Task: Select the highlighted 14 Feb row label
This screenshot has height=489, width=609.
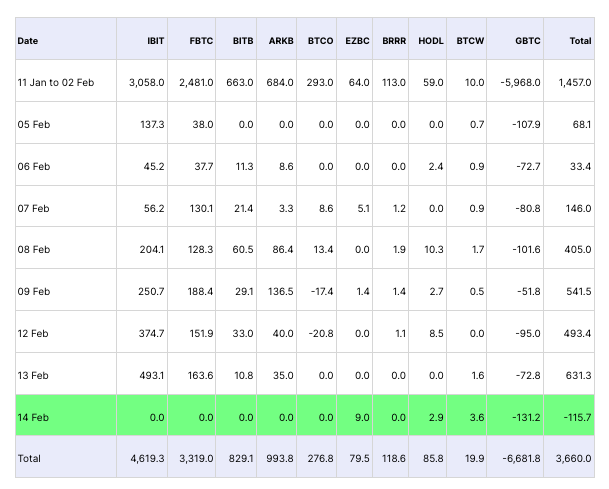Action: (x=34, y=415)
